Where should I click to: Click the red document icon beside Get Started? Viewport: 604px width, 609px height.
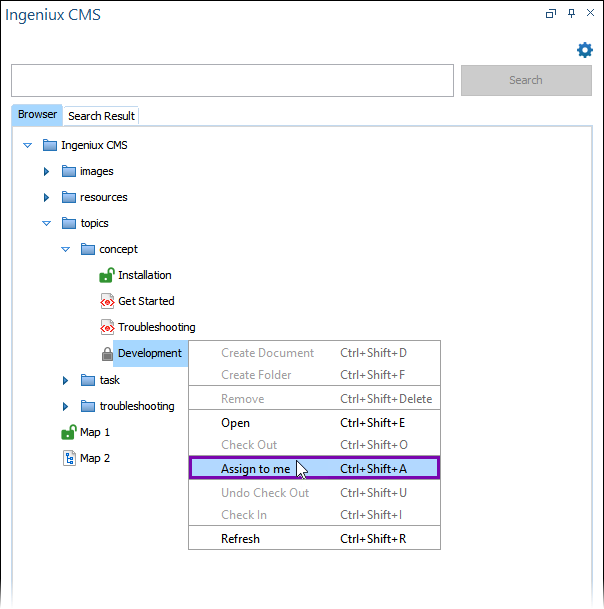point(107,301)
